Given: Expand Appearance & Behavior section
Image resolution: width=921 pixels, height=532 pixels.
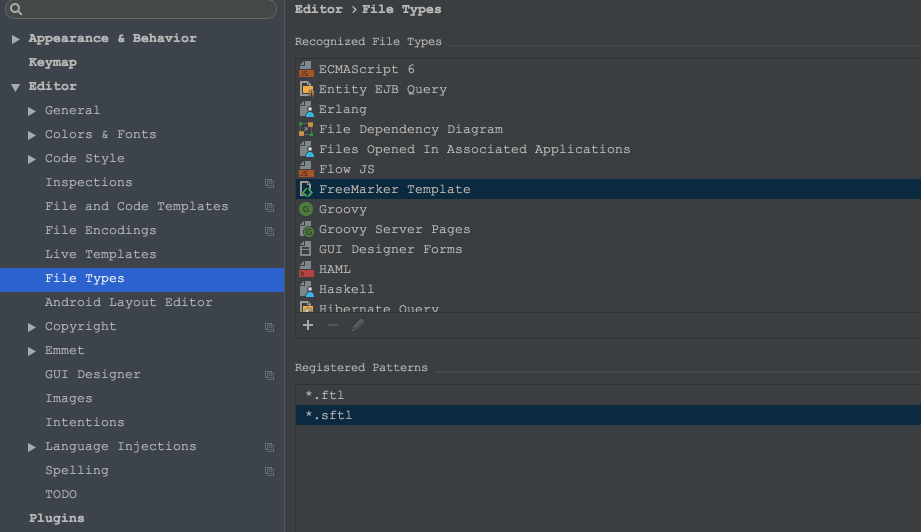Looking at the screenshot, I should coord(16,39).
